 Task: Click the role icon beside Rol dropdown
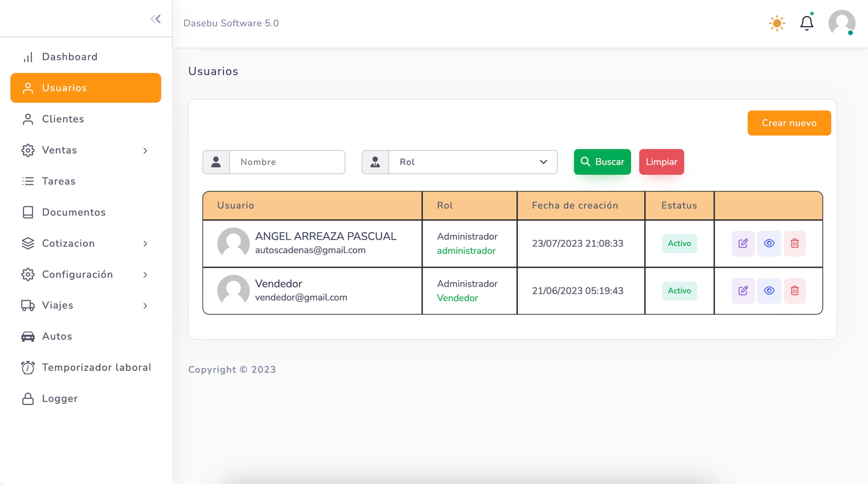click(375, 162)
